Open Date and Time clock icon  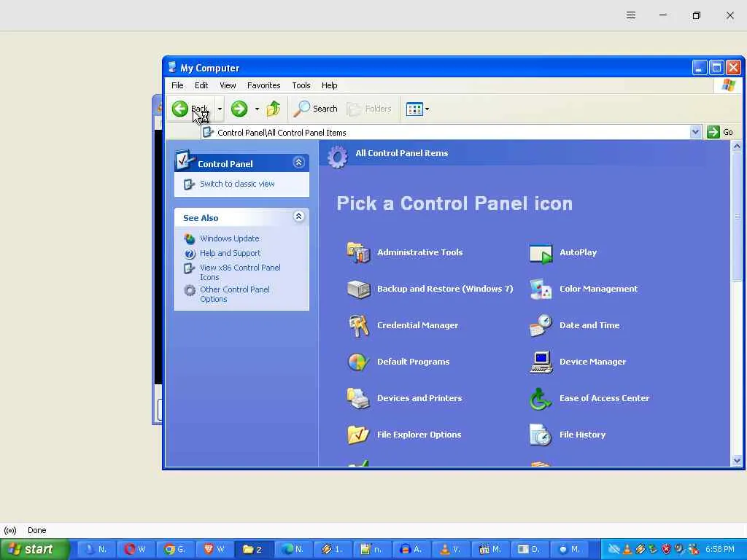[541, 325]
